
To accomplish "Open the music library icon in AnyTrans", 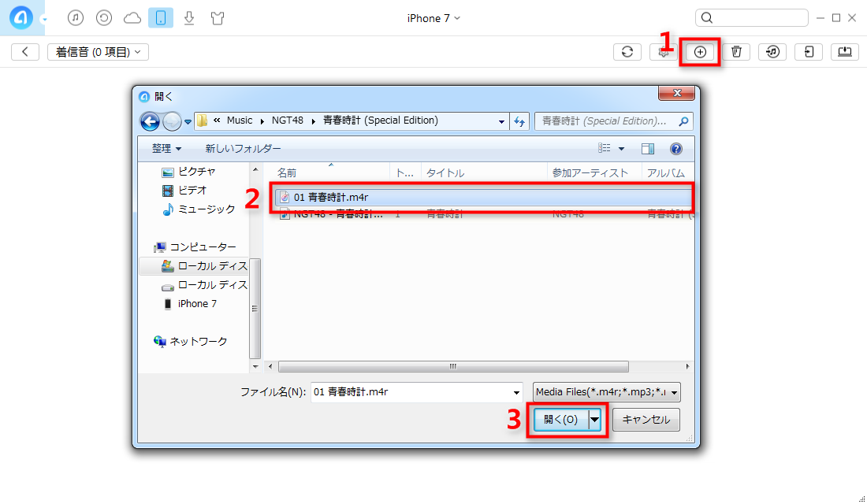I will pos(76,18).
